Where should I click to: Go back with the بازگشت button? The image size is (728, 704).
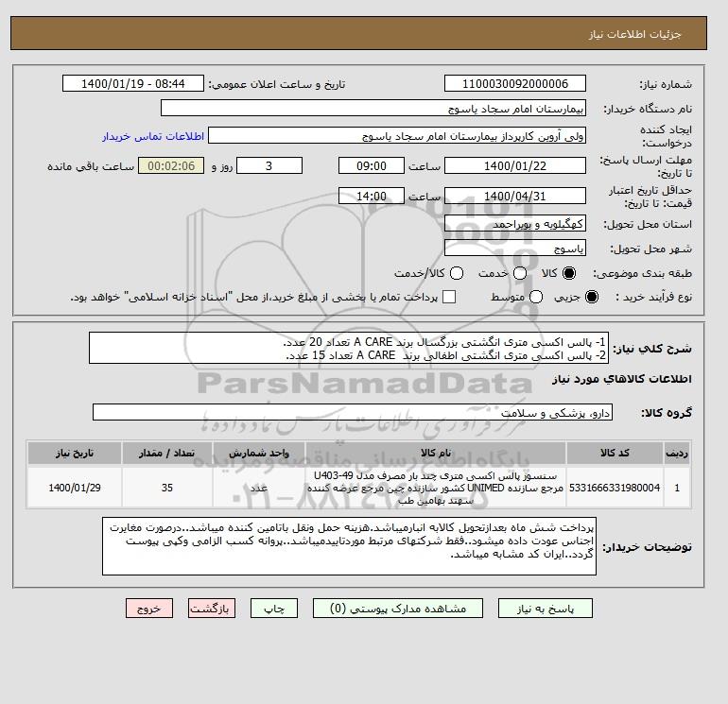click(x=212, y=609)
